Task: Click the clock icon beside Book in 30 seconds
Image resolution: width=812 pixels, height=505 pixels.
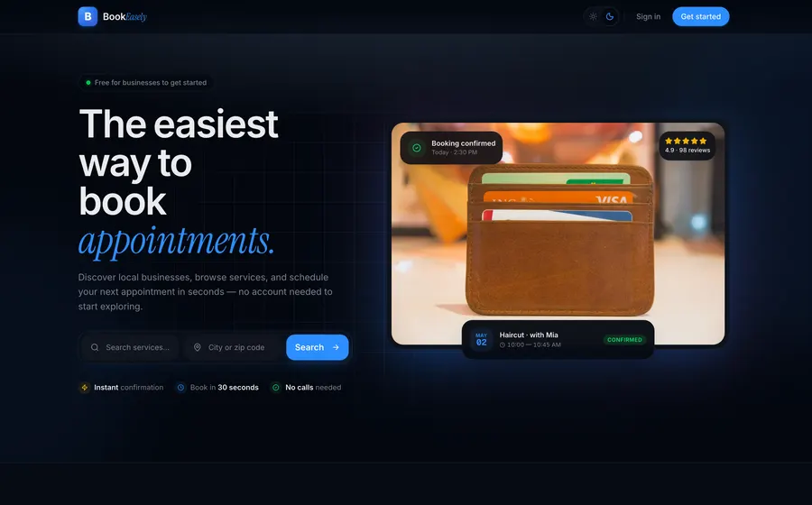Action: pyautogui.click(x=180, y=387)
